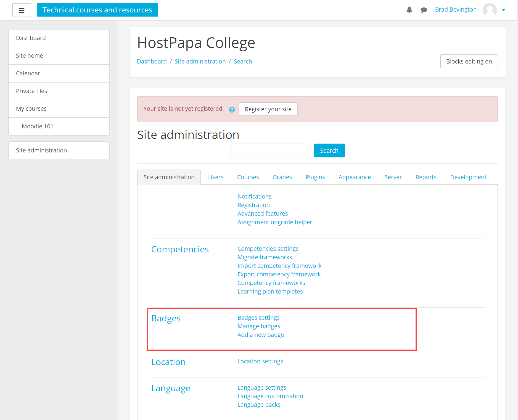Open Language packs
The image size is (518, 420).
(x=259, y=405)
